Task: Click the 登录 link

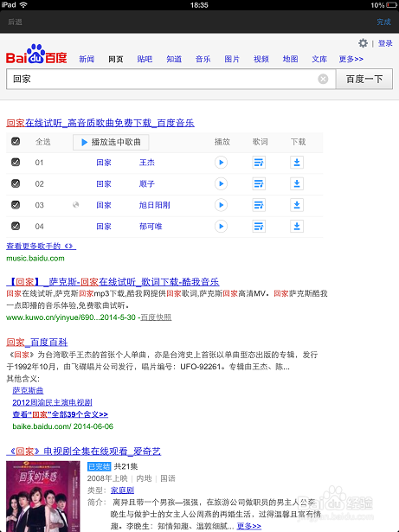Action: (385, 43)
